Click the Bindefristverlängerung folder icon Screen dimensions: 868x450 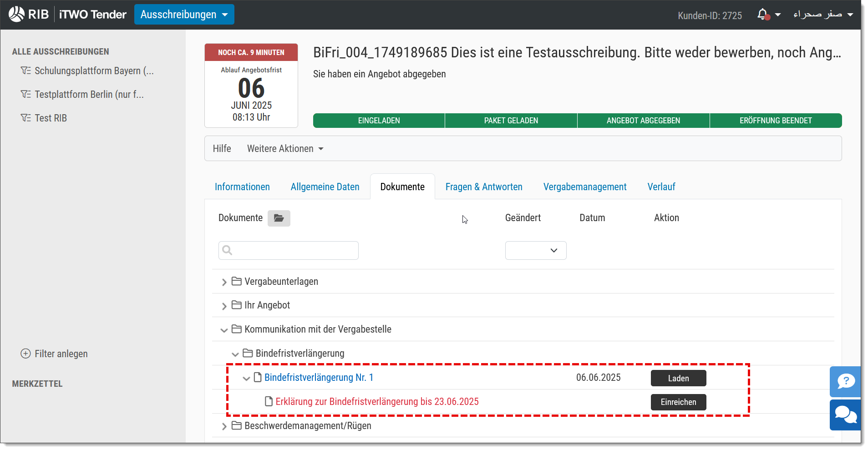(248, 353)
